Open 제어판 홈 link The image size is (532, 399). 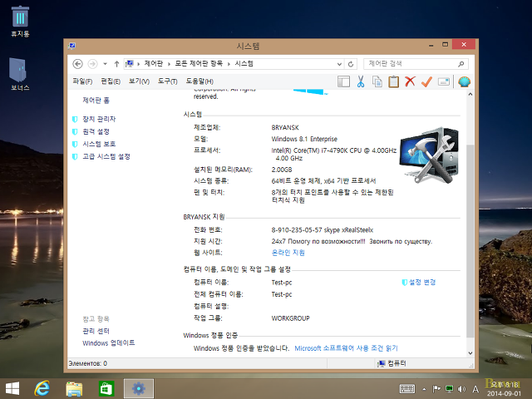tap(96, 100)
